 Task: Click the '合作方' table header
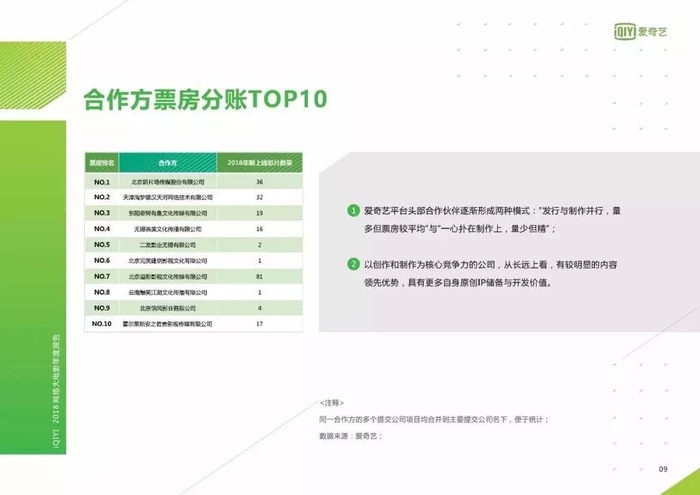[168, 162]
